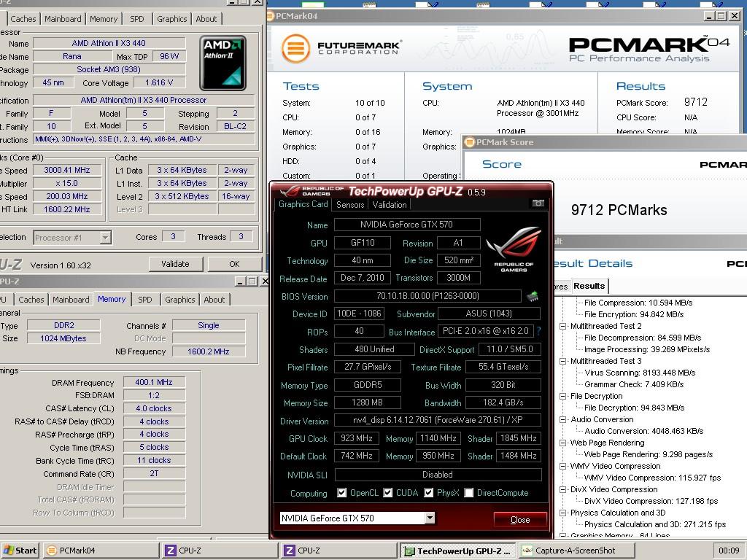The image size is (747, 560).
Task: Open TechPowerUp GPU-Z taskbar button
Action: (x=457, y=551)
